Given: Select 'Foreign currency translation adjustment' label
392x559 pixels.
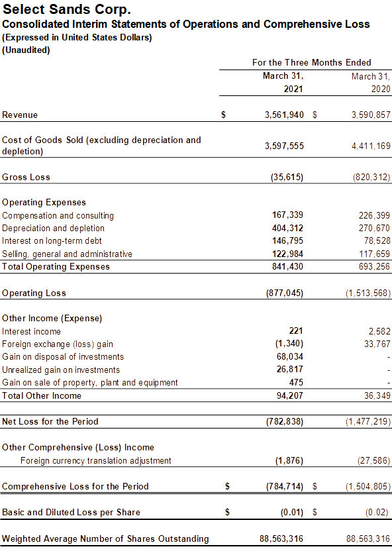Looking at the screenshot, I should (96, 461).
